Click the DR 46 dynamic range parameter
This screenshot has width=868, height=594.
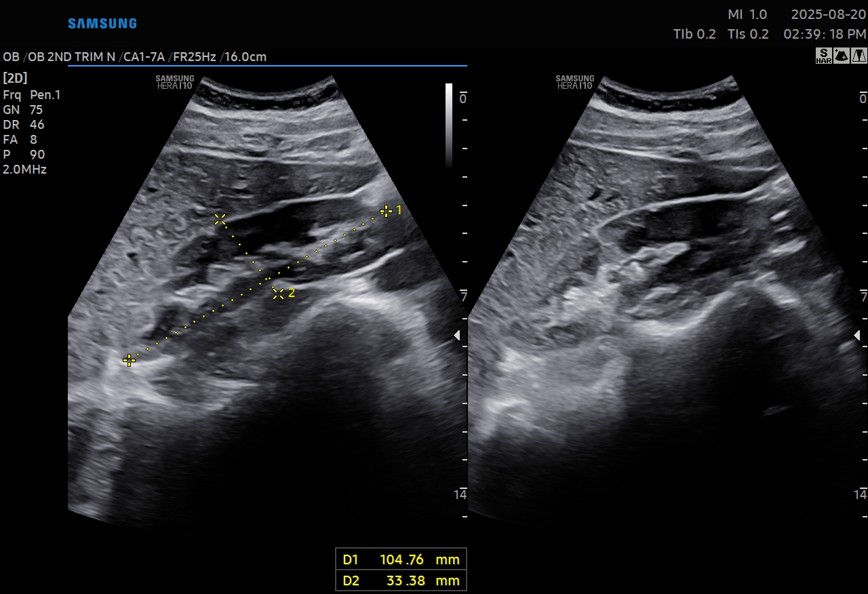(23, 125)
